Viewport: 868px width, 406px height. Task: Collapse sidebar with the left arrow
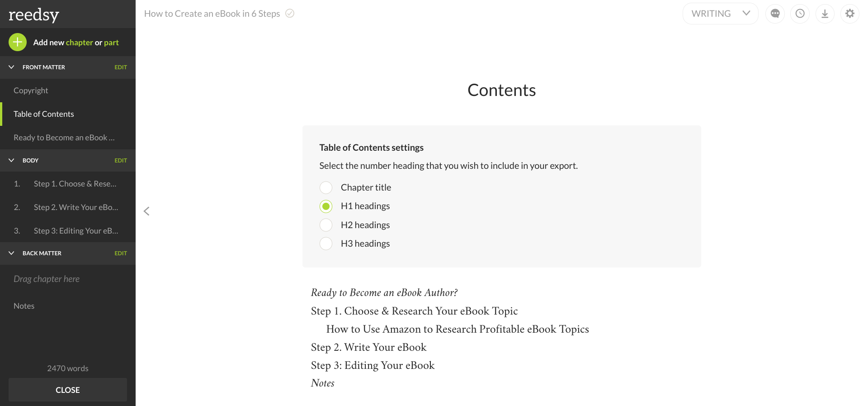[x=146, y=211]
